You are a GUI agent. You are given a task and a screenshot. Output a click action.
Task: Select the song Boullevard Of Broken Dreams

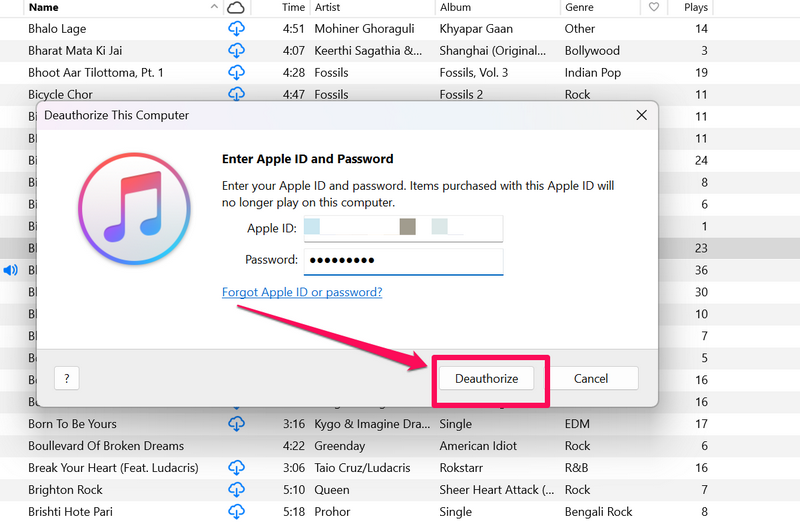point(106,445)
